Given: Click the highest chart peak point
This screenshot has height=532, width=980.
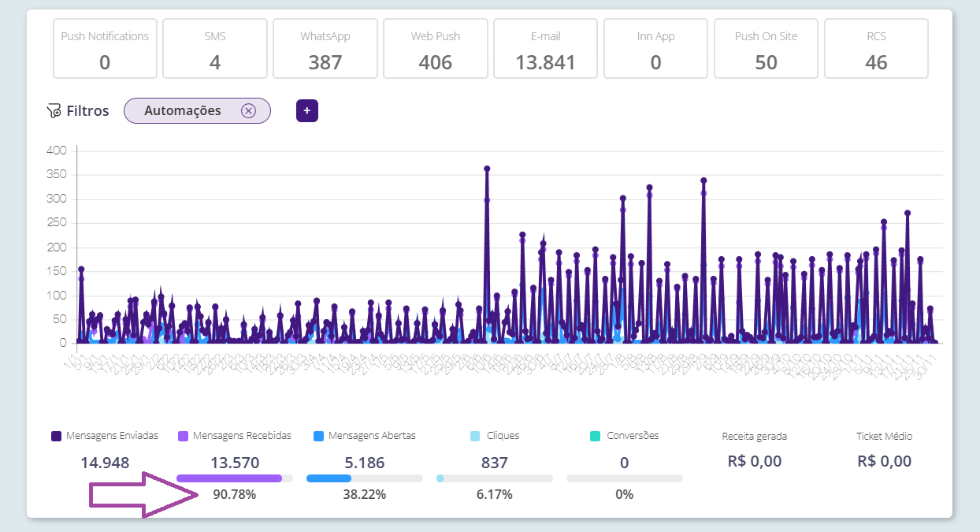Looking at the screenshot, I should click(487, 169).
